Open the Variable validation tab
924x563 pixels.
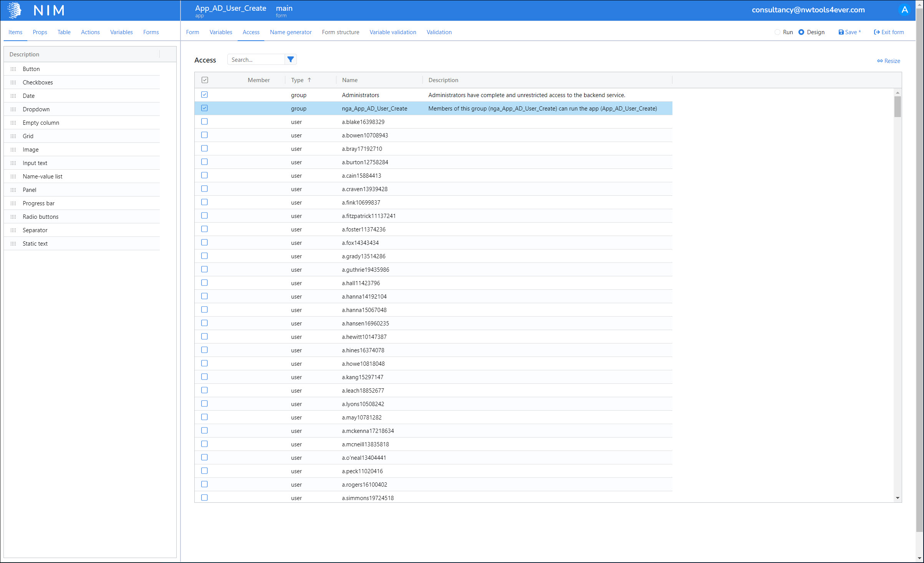pos(392,32)
